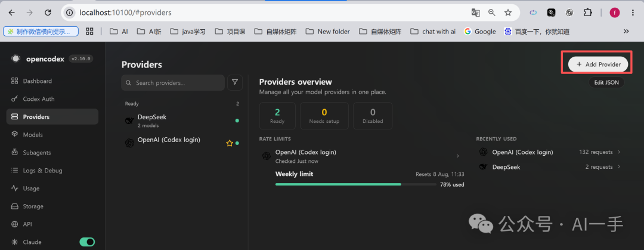Image resolution: width=644 pixels, height=250 pixels.
Task: Open Logs & Debug in the sidebar
Action: coord(52,170)
